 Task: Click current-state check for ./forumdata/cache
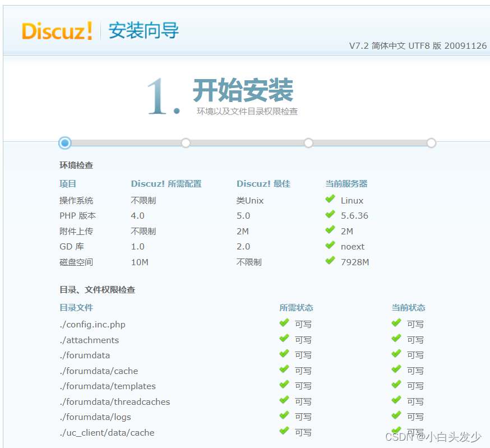pyautogui.click(x=396, y=369)
